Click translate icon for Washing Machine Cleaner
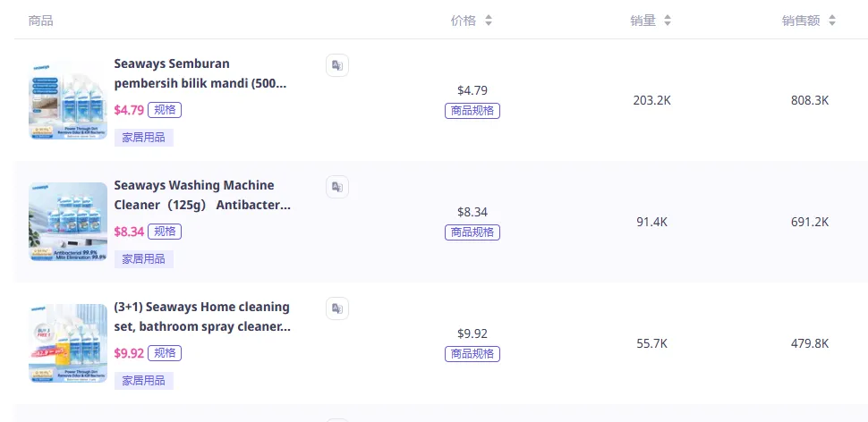This screenshot has height=422, width=868. tap(336, 187)
